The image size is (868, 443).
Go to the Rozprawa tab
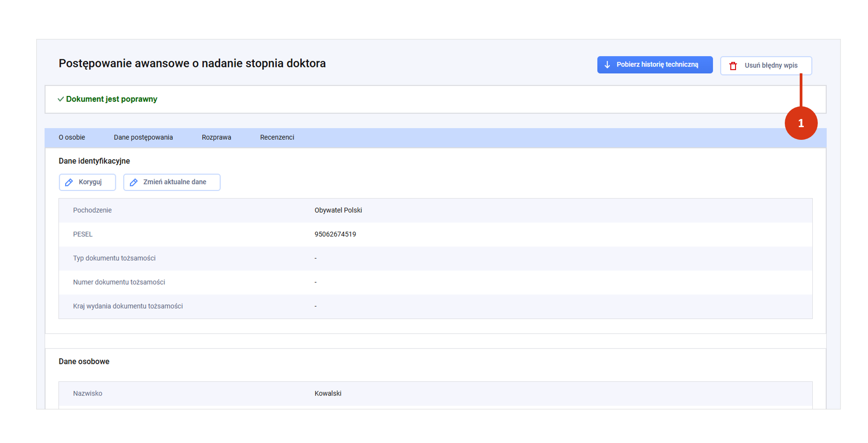coord(216,138)
